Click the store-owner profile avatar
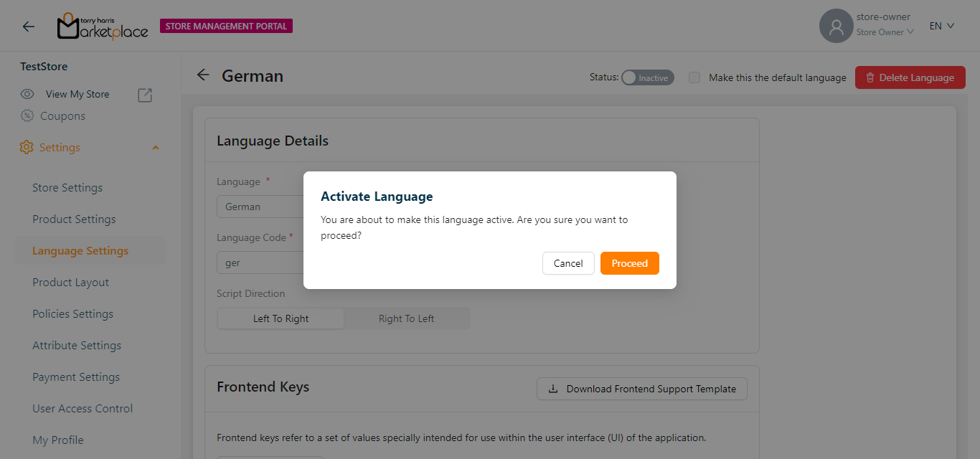Viewport: 980px width, 459px height. coord(836,27)
